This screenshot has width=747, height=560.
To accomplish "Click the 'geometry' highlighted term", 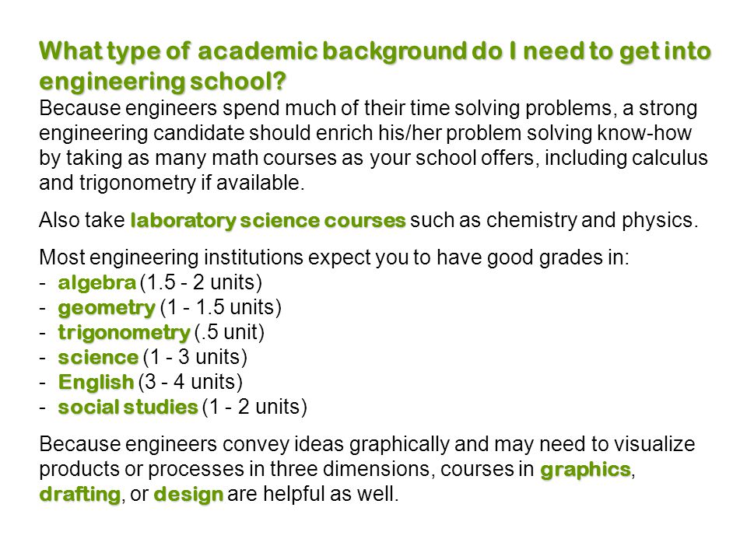I will click(x=107, y=308).
